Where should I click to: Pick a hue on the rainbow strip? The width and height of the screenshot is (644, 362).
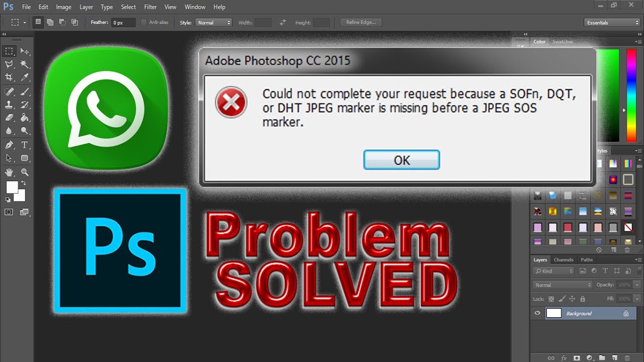coord(631,96)
